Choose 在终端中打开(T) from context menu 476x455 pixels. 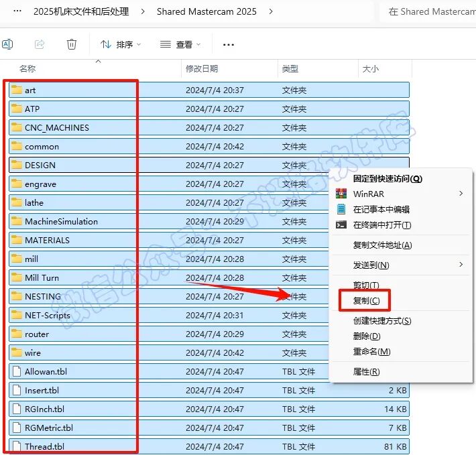382,225
